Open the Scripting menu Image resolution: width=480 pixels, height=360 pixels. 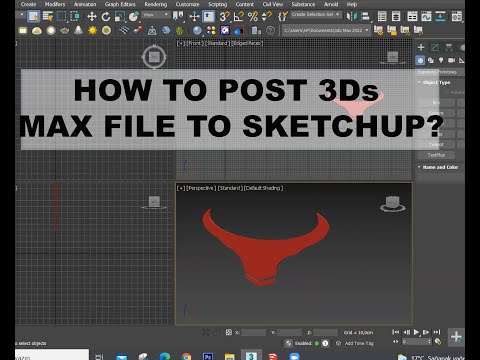[x=218, y=4]
